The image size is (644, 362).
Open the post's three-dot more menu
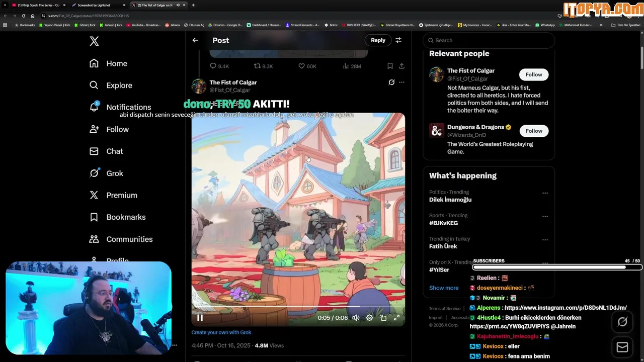(x=401, y=82)
